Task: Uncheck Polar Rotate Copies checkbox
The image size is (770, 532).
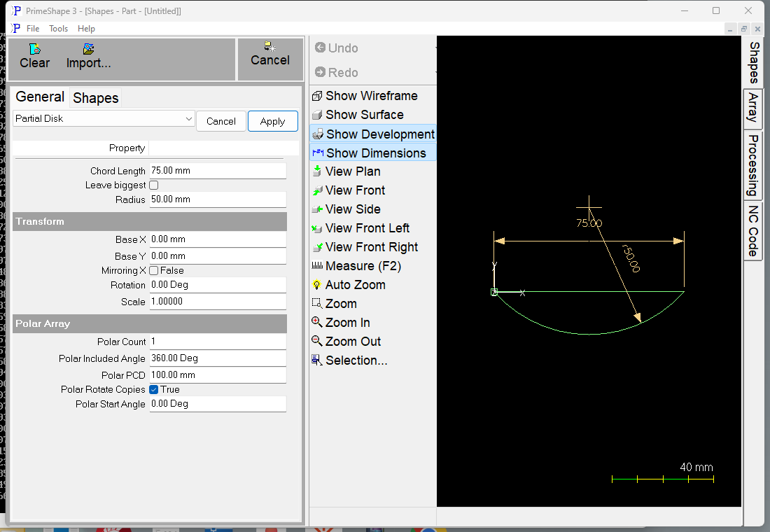Action: click(154, 389)
